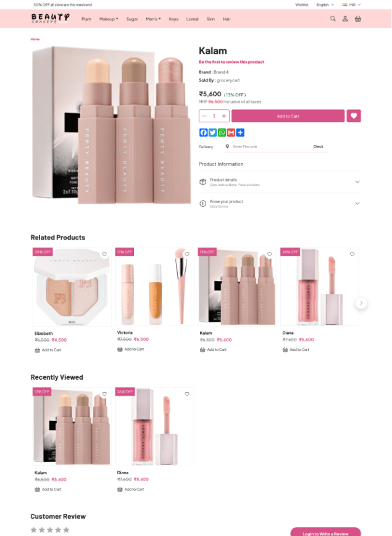
Task: Expand the Know your product section
Action: coord(280,203)
